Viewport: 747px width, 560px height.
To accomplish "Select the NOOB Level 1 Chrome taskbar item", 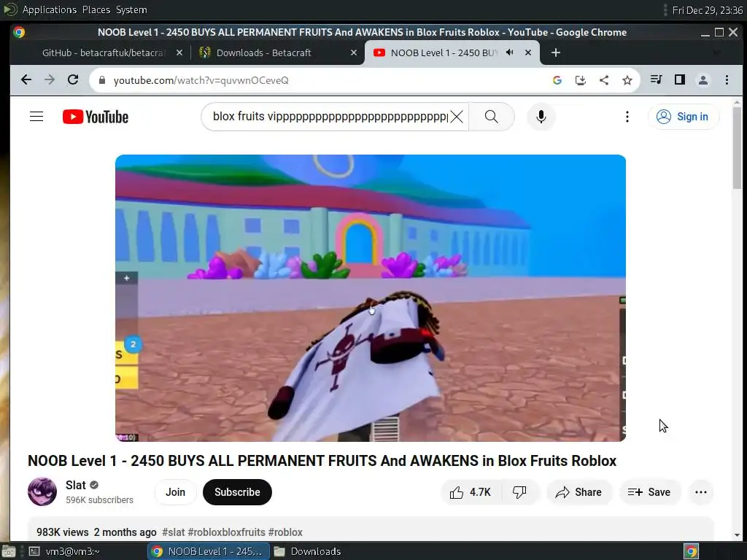I will pyautogui.click(x=208, y=551).
